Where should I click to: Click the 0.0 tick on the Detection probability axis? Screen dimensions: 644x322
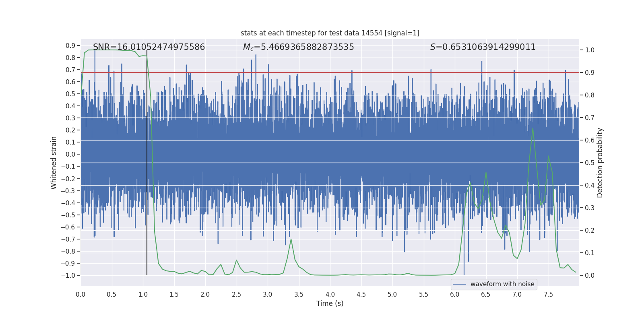[x=590, y=276]
